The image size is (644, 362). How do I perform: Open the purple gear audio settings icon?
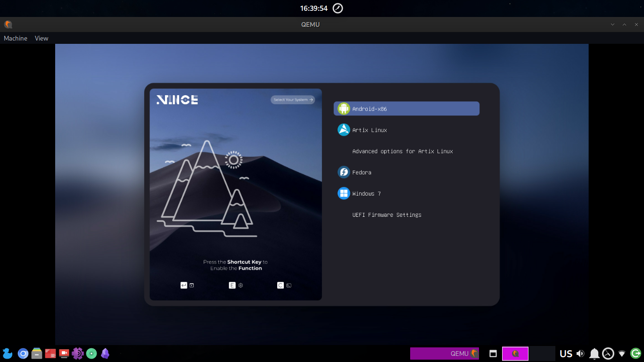pyautogui.click(x=78, y=354)
